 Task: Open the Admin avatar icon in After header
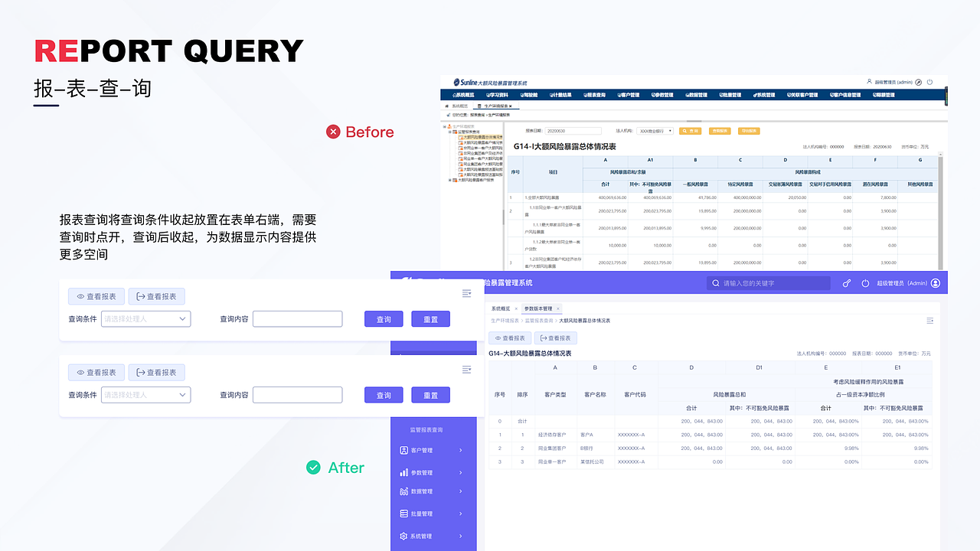[936, 283]
